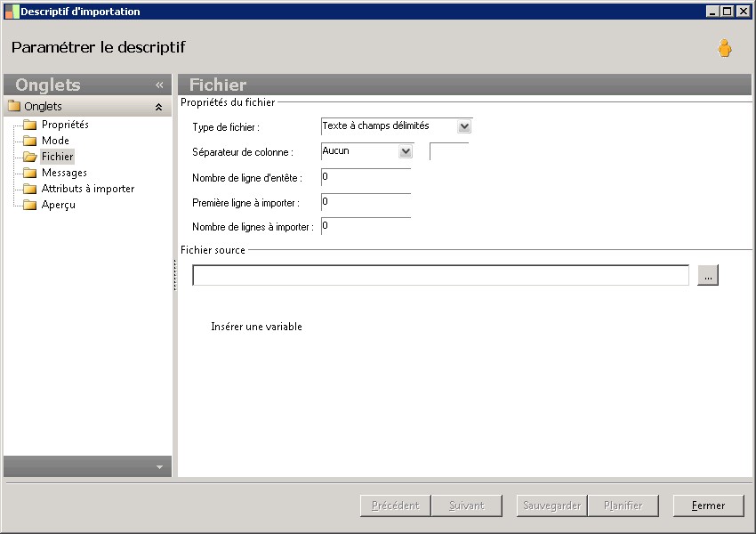Select the Aperçu tab entry

59,205
